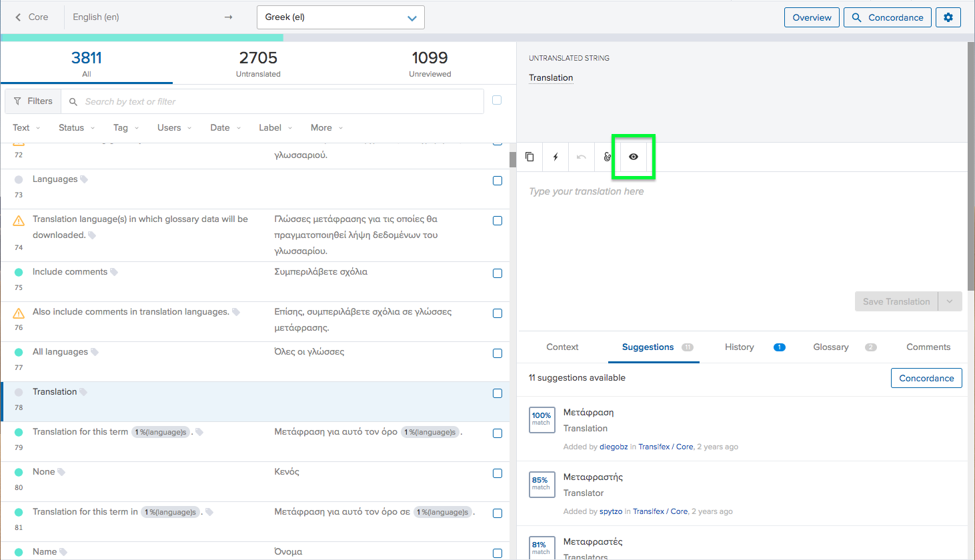Expand the More filter dropdown
Screen dimensions: 975x560
pos(327,128)
